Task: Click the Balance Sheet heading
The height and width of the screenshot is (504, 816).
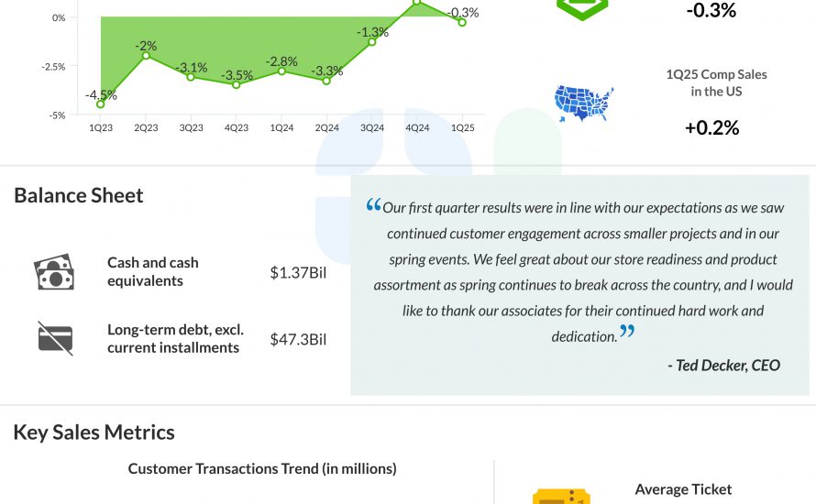Action: 79,195
